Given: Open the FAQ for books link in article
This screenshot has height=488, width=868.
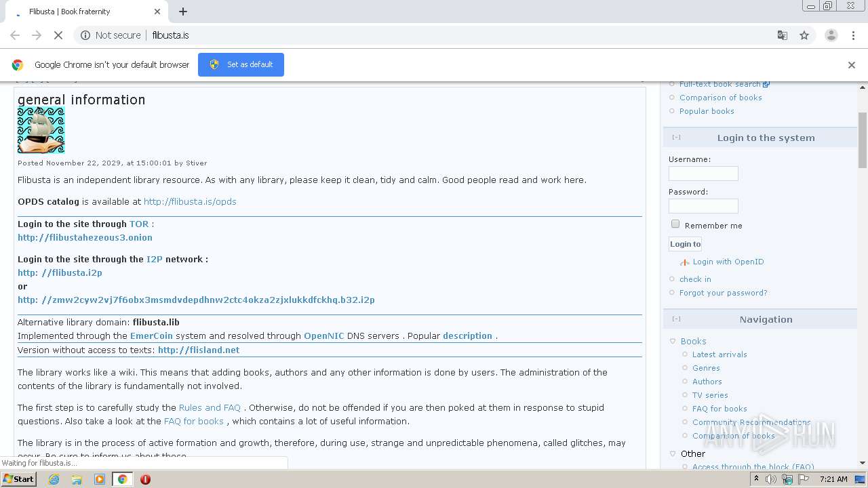Looking at the screenshot, I should pos(194,421).
